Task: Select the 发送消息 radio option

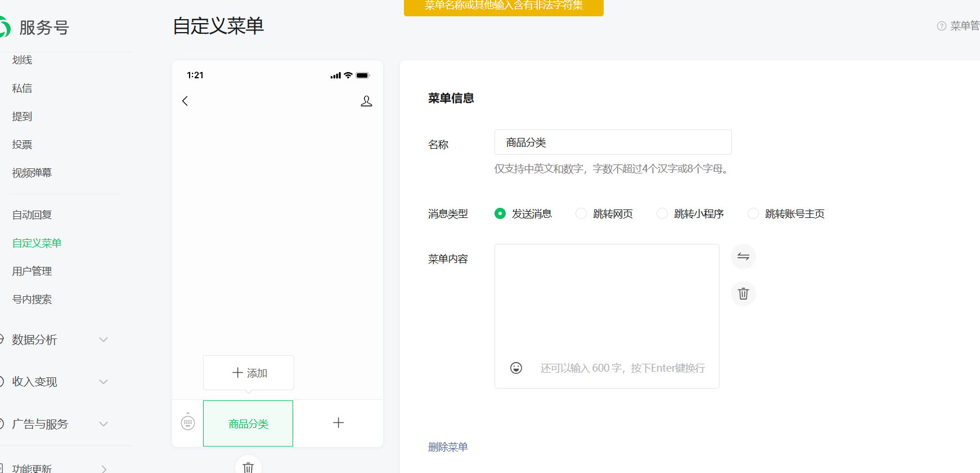Action: pyautogui.click(x=500, y=213)
